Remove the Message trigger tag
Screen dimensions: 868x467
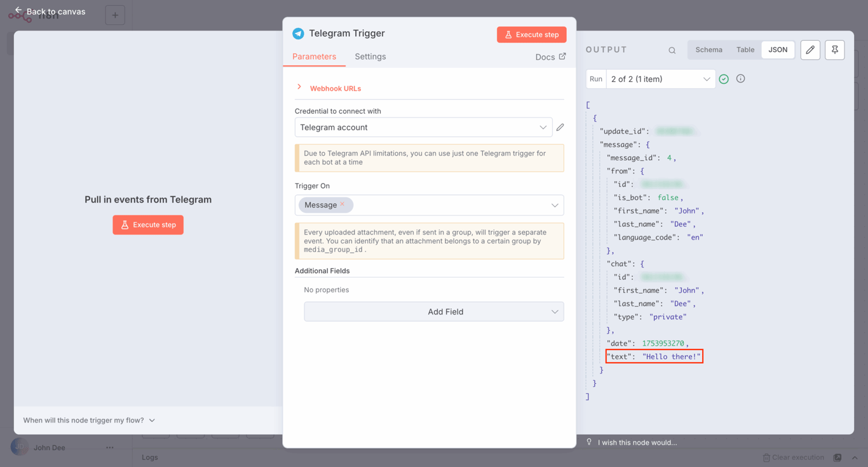pyautogui.click(x=342, y=205)
